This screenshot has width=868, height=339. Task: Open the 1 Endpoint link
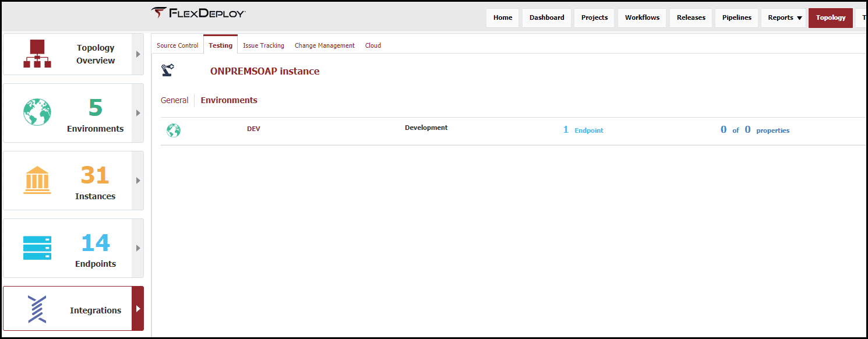(583, 130)
